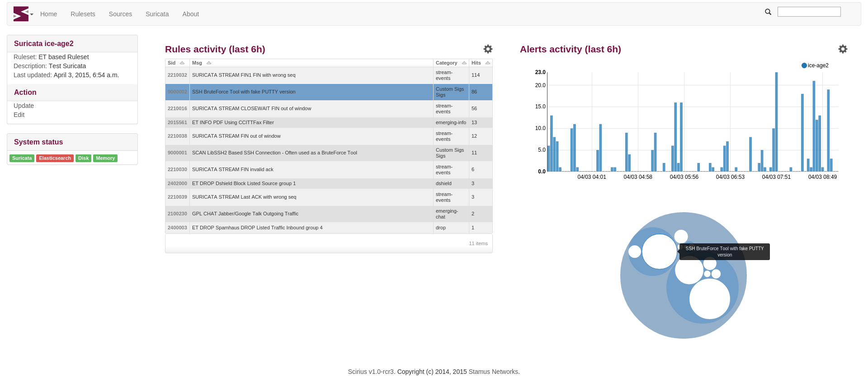Toggle the ice-age2 legend series dot
Image resolution: width=868 pixels, height=382 pixels.
tap(804, 65)
